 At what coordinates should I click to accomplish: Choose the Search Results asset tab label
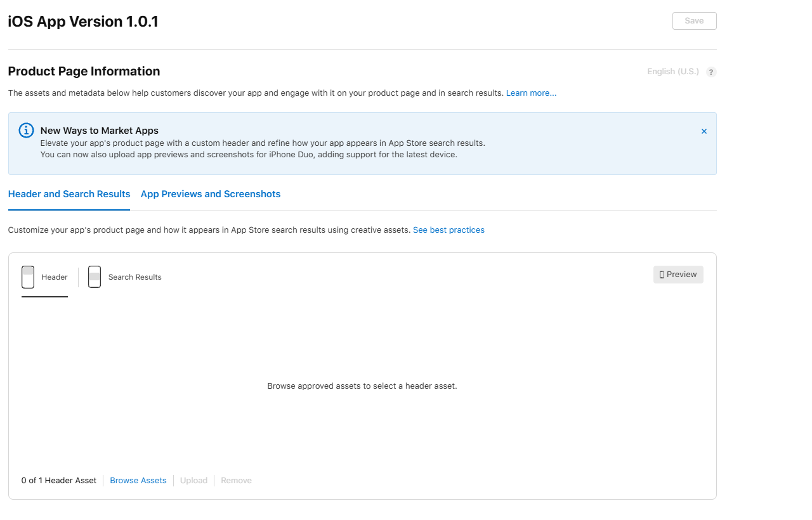[x=135, y=277]
